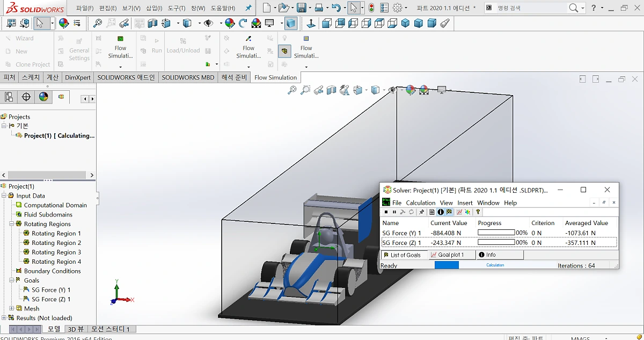Click the General Settings button

[x=79, y=48]
